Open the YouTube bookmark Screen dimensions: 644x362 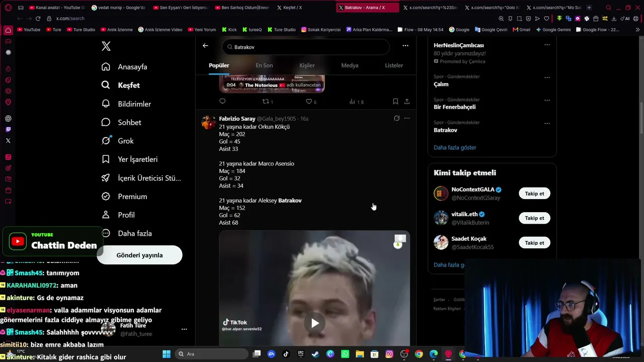point(29,30)
